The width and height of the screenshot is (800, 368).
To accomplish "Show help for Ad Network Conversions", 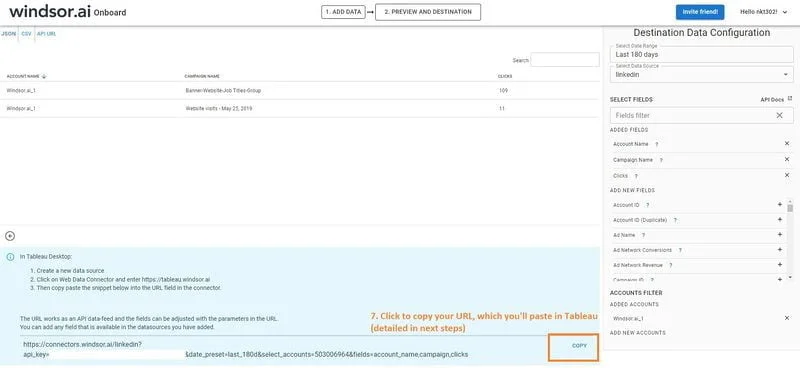I will (x=680, y=250).
